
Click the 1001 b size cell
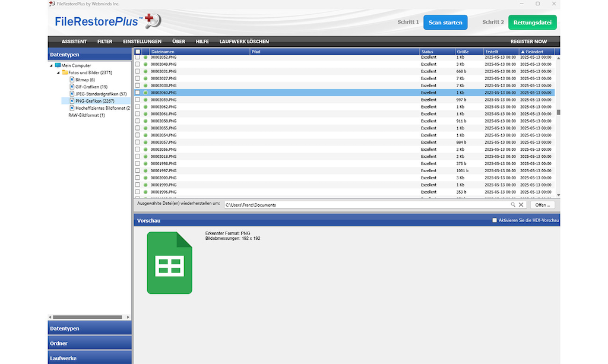tap(462, 170)
